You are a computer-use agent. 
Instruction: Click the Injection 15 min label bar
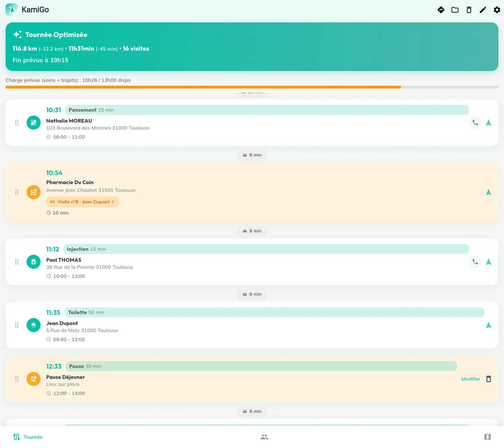click(266, 249)
